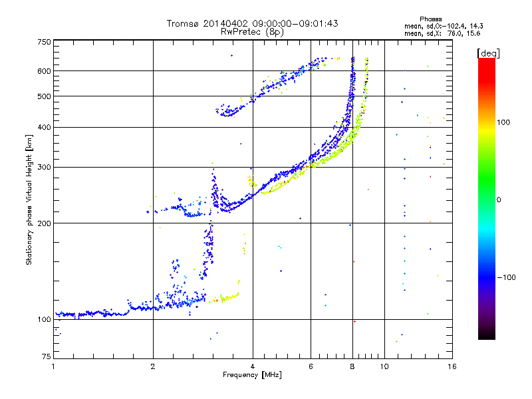Click y-axis tick label '400'
The width and height of the screenshot is (532, 399).
(45, 128)
